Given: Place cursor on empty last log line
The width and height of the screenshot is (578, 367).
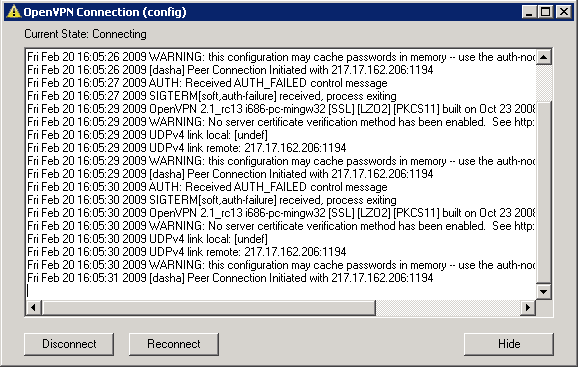Looking at the screenshot, I should coord(281,291).
